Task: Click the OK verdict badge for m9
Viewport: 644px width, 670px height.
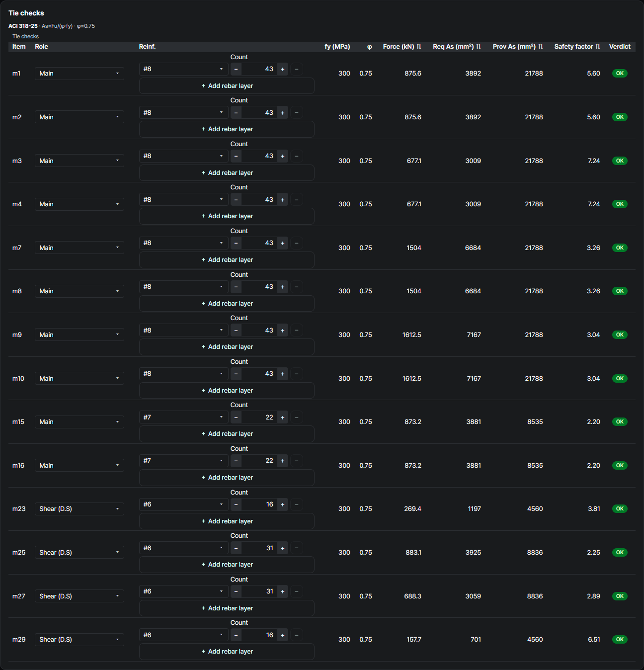Action: pyautogui.click(x=620, y=335)
